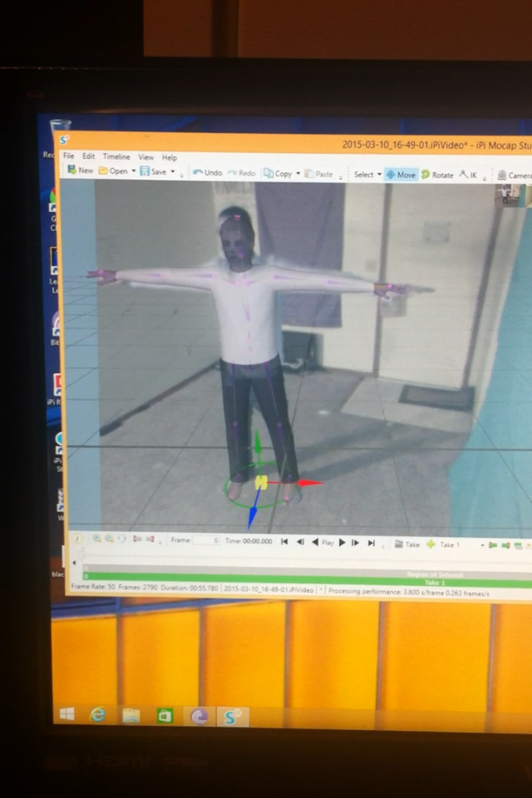Toggle the Move tool
The width and height of the screenshot is (532, 798).
401,175
